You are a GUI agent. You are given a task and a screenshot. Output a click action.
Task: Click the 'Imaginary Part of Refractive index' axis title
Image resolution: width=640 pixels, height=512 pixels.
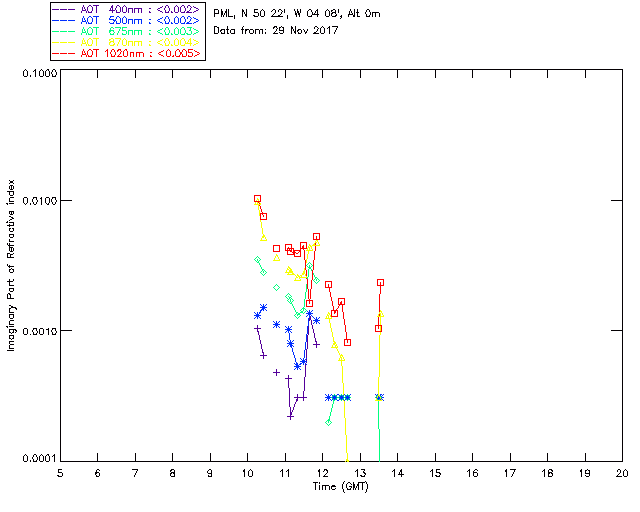(x=11, y=265)
